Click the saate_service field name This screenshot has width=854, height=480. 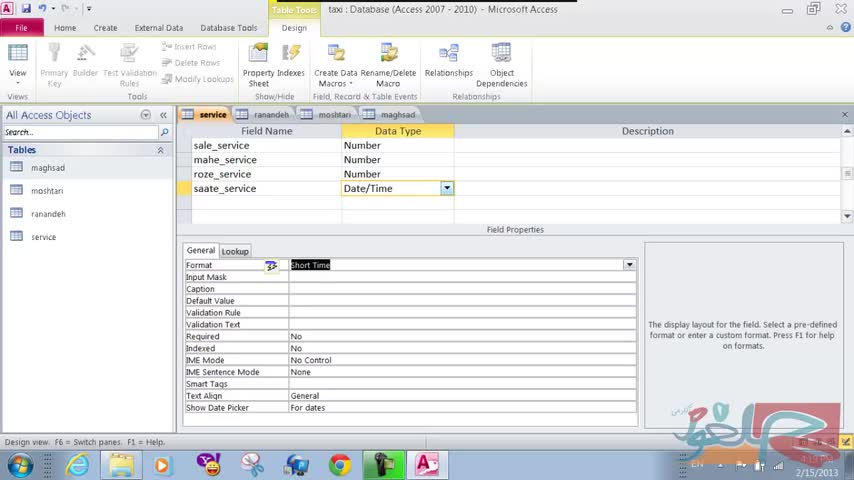click(266, 188)
